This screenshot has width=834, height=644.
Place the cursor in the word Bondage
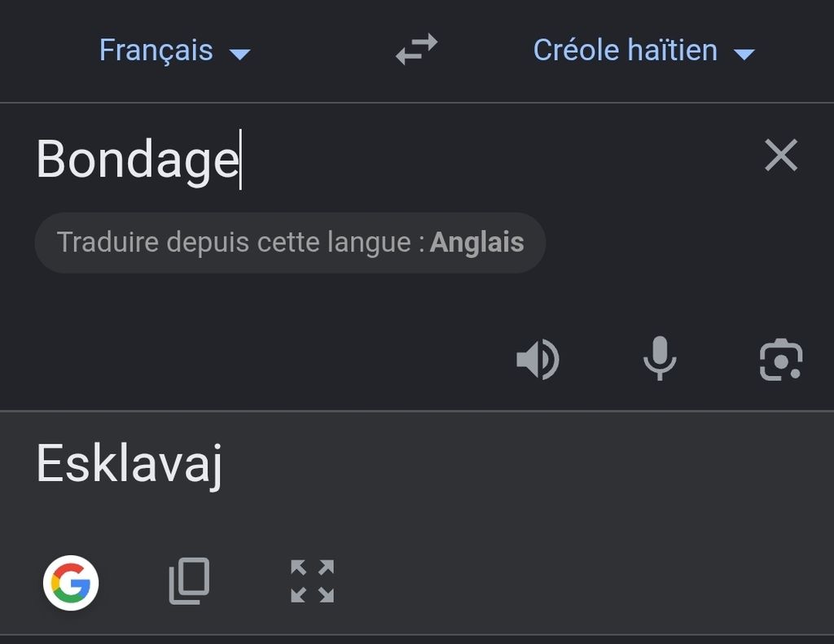pos(137,160)
